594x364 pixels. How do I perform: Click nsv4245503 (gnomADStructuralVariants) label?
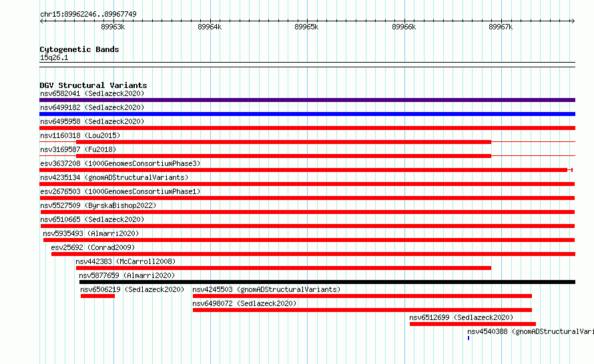pyautogui.click(x=266, y=289)
